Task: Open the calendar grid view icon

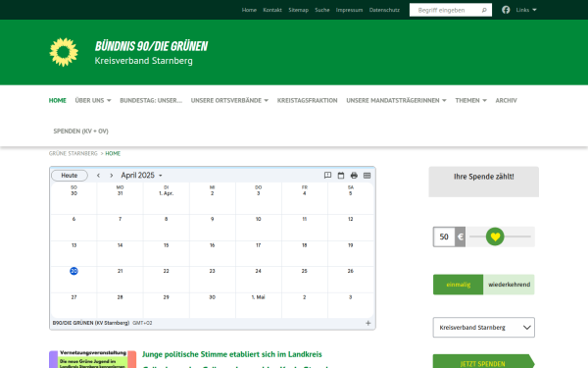Action: point(367,176)
